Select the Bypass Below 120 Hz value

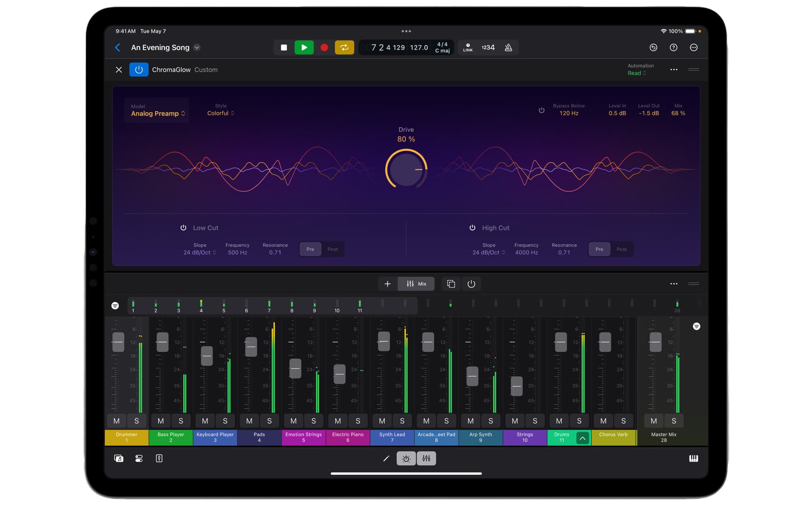click(569, 113)
